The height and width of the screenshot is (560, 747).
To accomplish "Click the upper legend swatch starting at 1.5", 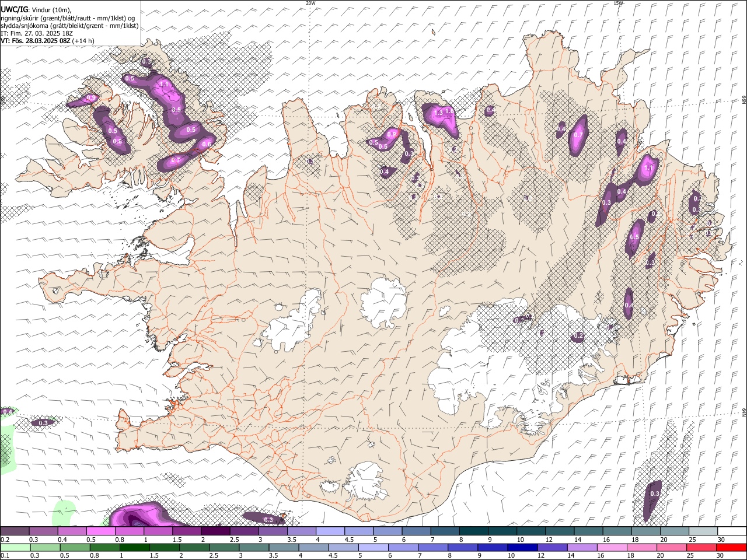I will pos(187,531).
